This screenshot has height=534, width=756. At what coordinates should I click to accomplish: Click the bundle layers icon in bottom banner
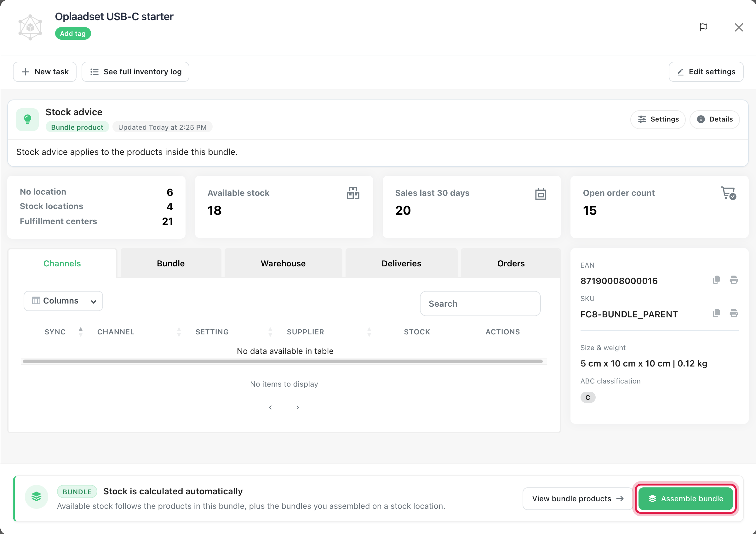click(37, 497)
